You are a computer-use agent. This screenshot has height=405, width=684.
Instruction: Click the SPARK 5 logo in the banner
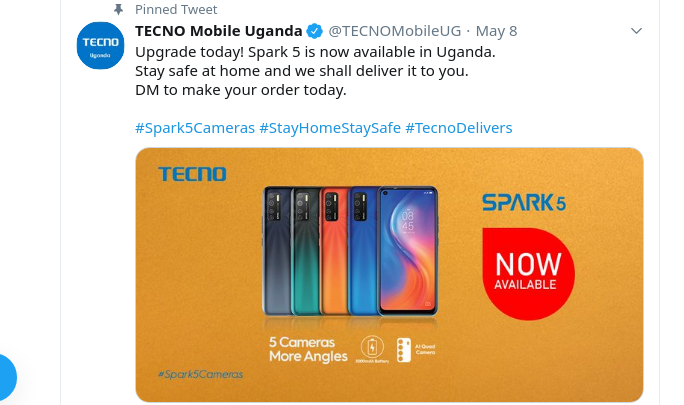[524, 202]
